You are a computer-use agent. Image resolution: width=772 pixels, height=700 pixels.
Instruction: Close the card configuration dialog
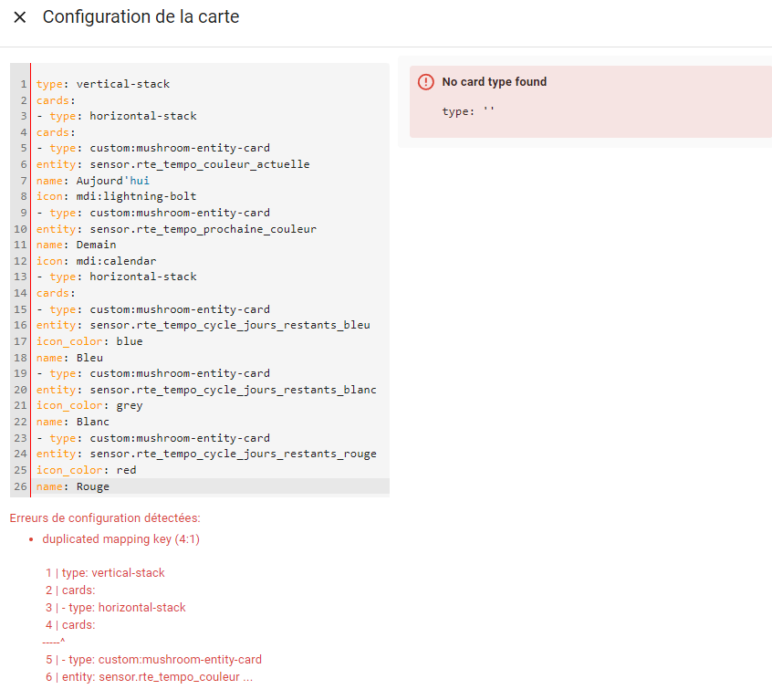tap(20, 17)
